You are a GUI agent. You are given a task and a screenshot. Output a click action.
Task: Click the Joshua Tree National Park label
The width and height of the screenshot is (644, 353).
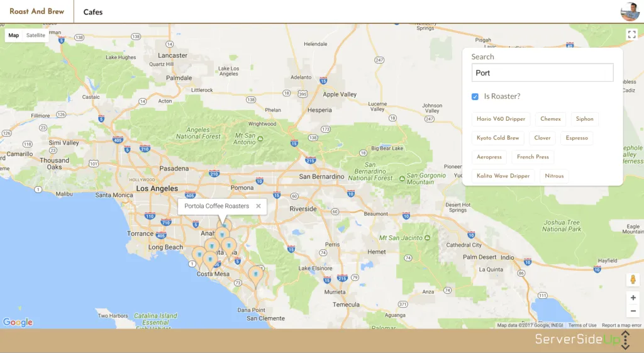562,226
